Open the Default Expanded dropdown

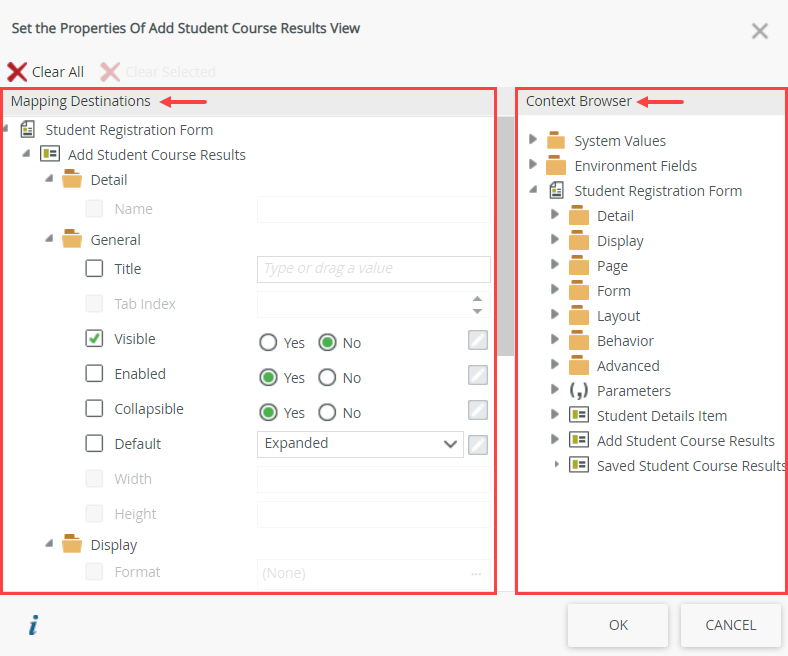pos(360,444)
